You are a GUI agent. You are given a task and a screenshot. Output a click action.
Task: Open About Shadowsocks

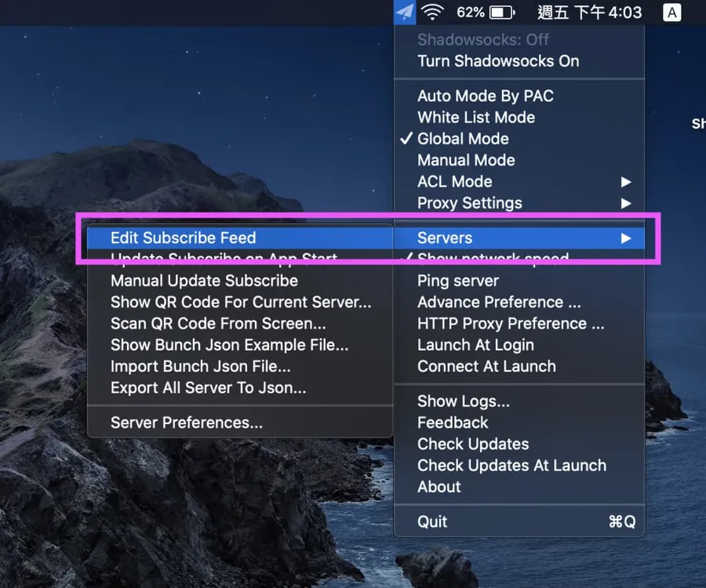point(519,487)
